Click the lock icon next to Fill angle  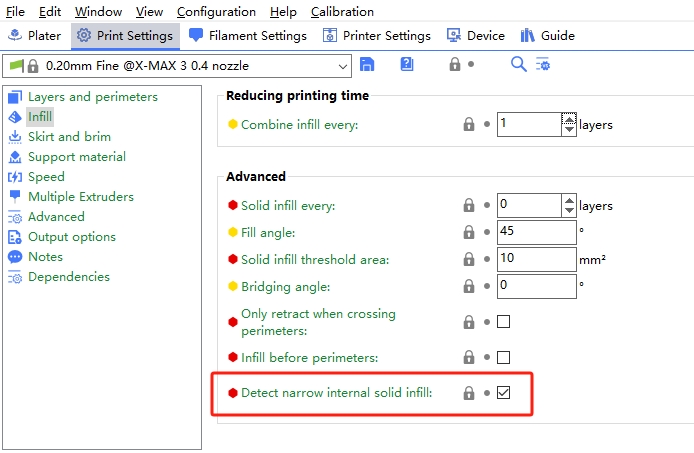[x=468, y=232]
